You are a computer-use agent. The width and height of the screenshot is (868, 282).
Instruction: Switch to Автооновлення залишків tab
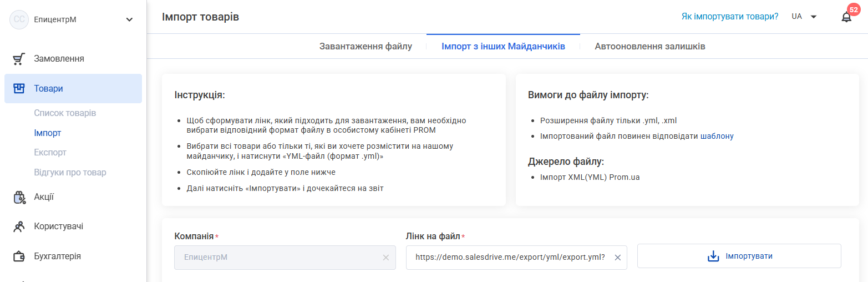(650, 47)
